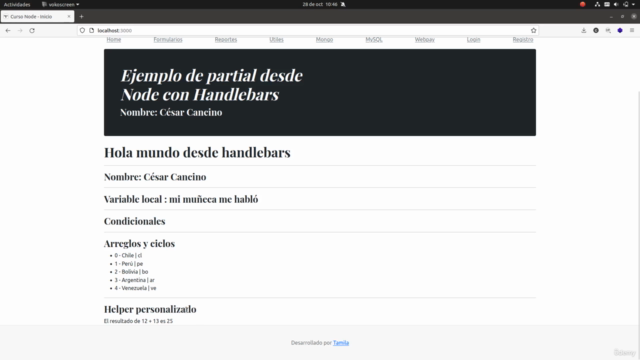Image resolution: width=640 pixels, height=360 pixels.
Task: Open the Login nav link
Action: [x=473, y=40]
